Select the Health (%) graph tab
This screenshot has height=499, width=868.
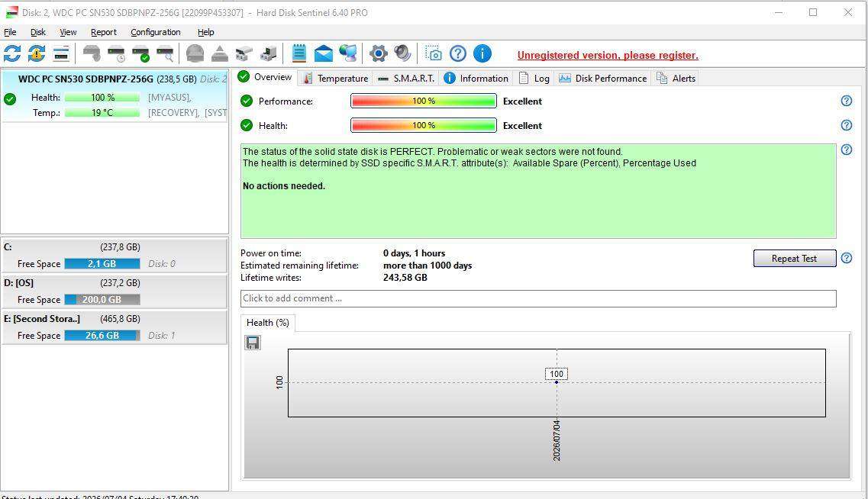point(268,323)
